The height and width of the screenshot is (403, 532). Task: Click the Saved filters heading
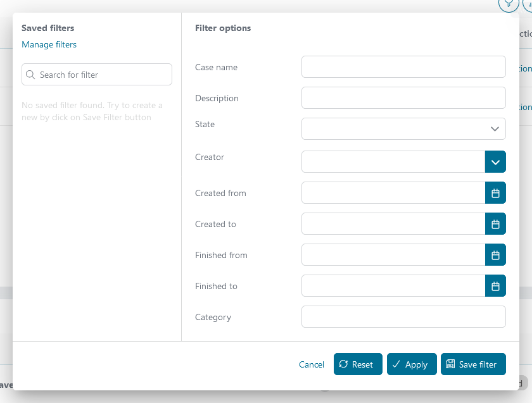pyautogui.click(x=48, y=28)
